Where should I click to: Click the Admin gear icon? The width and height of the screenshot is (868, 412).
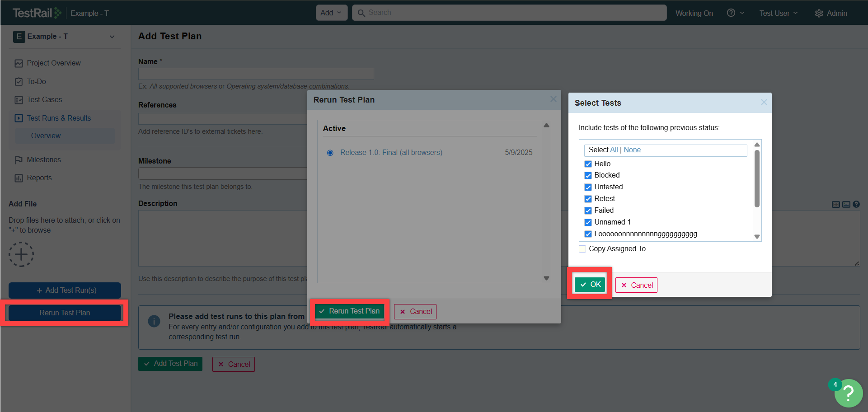819,14
